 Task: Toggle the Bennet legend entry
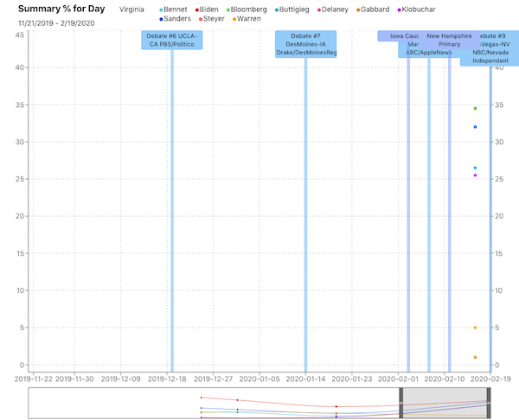(173, 10)
